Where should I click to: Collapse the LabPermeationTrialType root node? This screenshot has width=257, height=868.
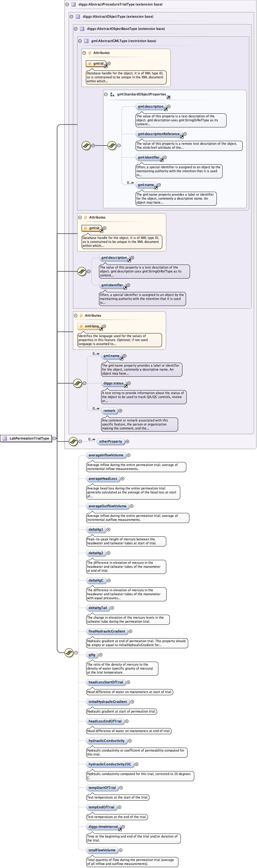(x=54, y=438)
